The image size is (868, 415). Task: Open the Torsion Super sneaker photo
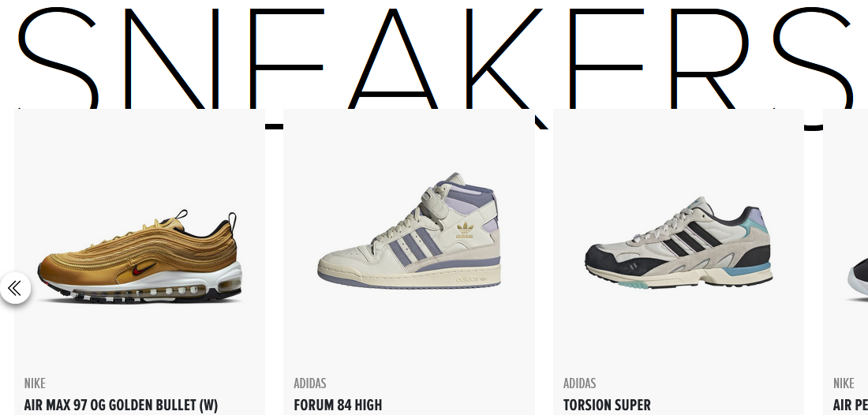tap(678, 242)
